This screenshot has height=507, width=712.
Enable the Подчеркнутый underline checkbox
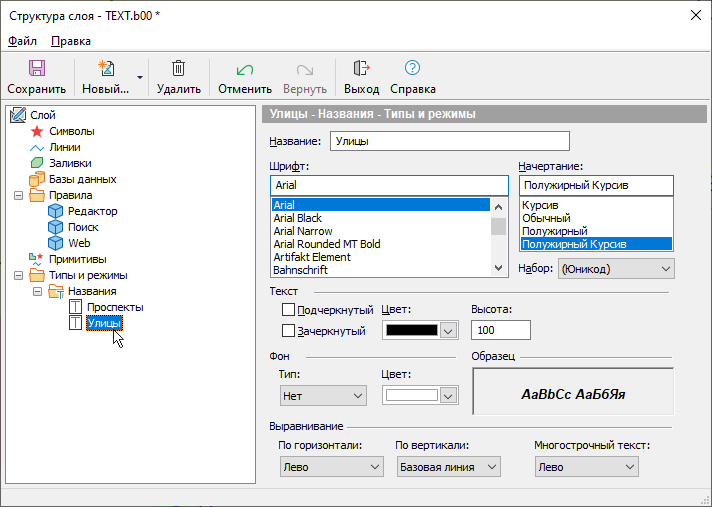pos(289,310)
